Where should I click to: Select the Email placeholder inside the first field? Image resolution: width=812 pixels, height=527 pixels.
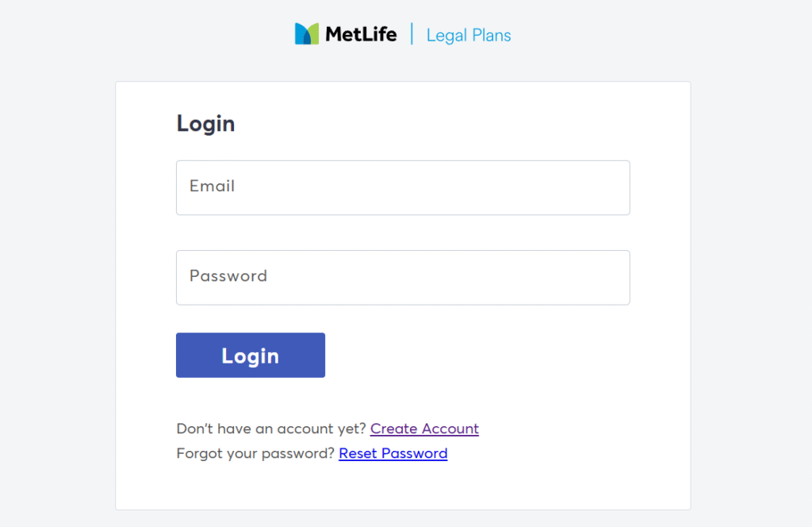click(213, 186)
